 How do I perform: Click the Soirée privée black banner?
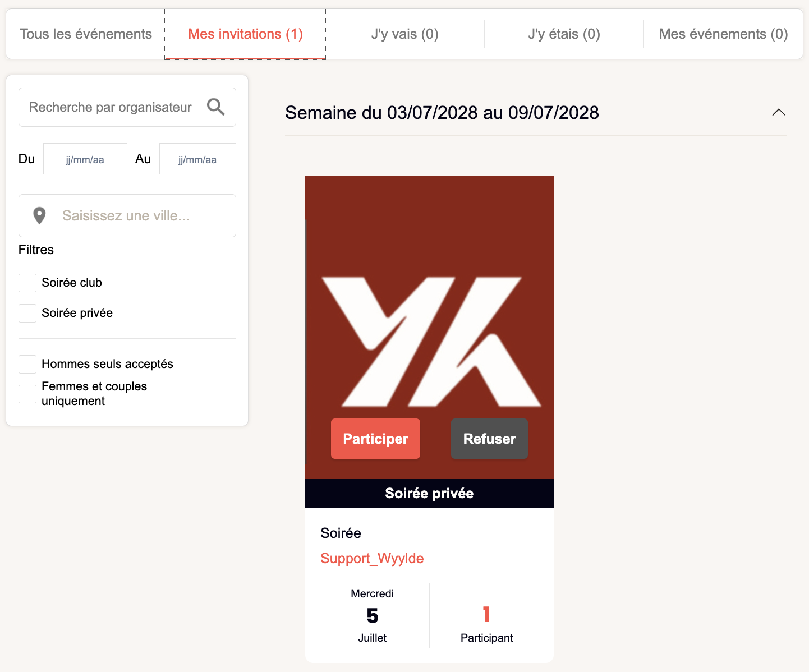point(429,493)
